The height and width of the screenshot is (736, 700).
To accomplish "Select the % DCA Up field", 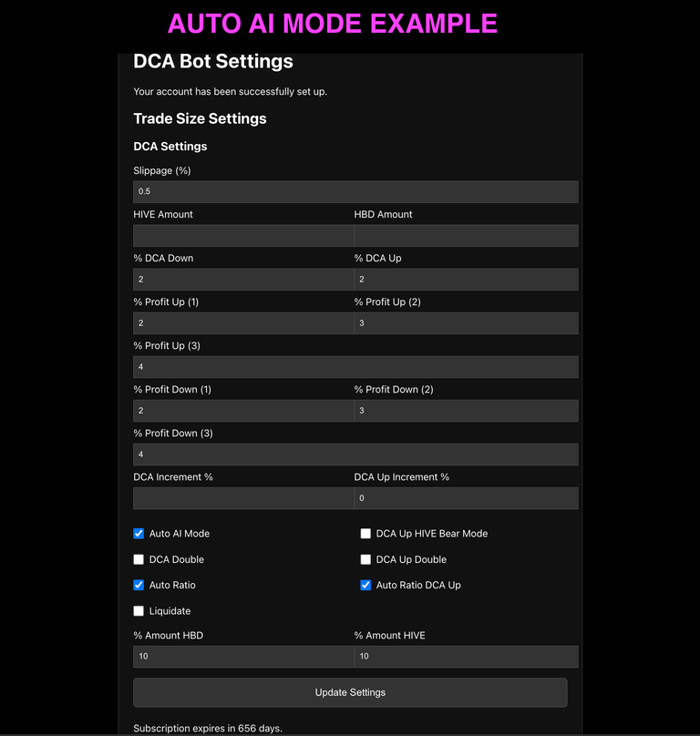I will click(x=466, y=280).
